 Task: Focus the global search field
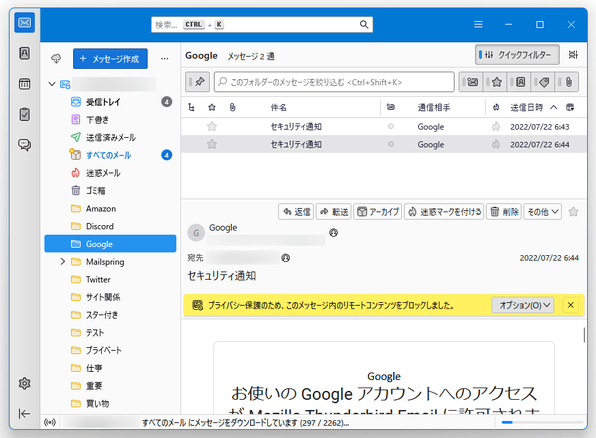click(262, 25)
